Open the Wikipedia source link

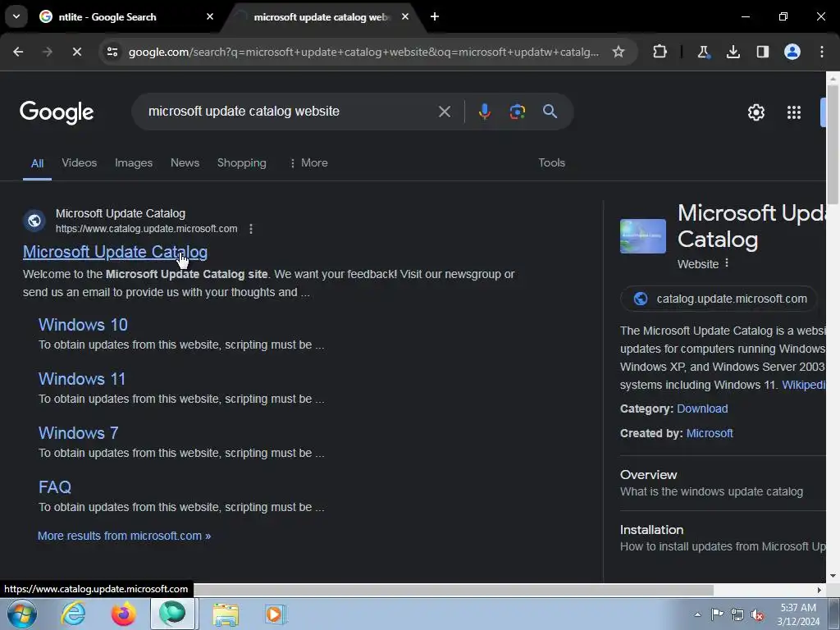[804, 385]
